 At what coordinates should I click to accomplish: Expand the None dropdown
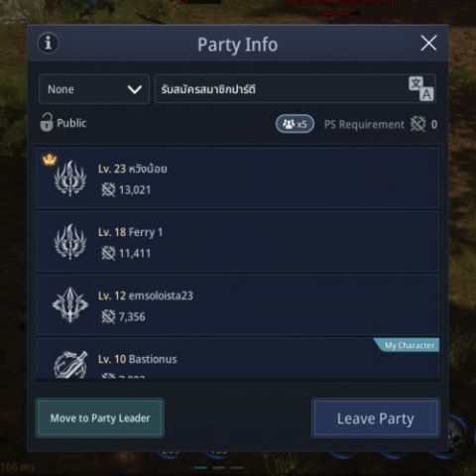(x=94, y=89)
